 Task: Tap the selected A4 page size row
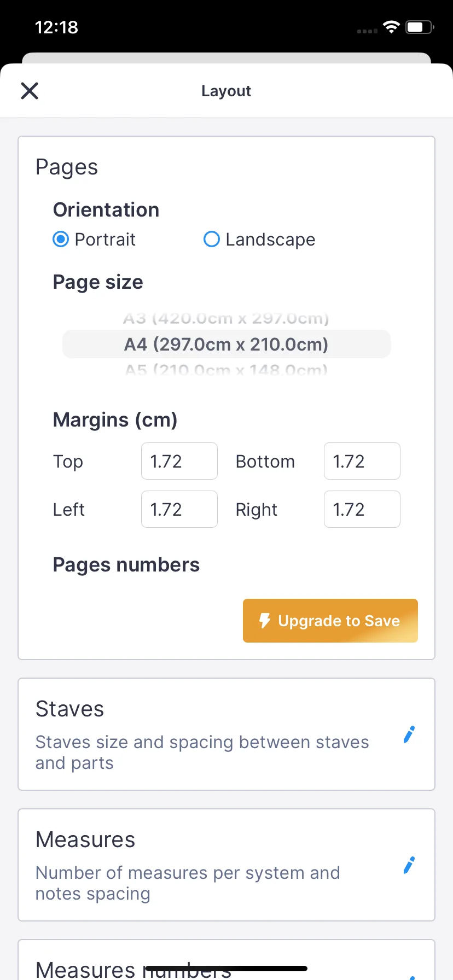point(226,345)
